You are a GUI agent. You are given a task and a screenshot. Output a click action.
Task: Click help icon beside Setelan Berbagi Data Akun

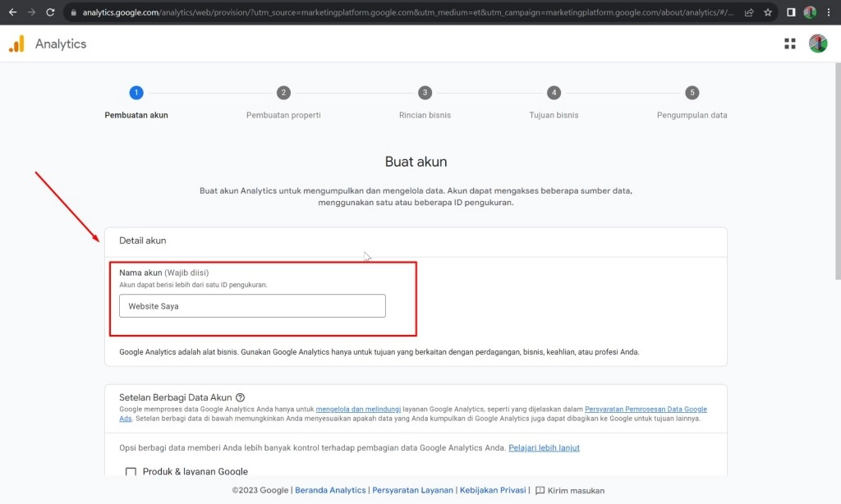coord(241,397)
